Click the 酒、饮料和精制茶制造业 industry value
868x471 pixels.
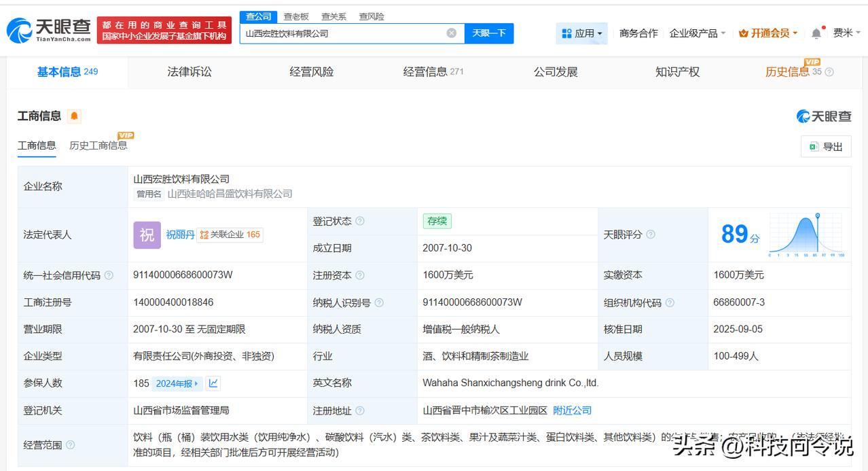(x=475, y=356)
